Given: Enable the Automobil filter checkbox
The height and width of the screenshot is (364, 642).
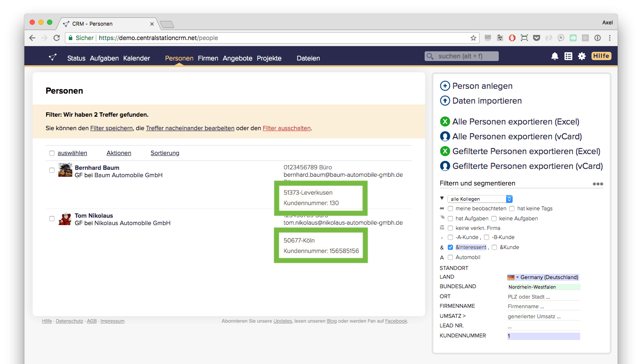Looking at the screenshot, I should 450,257.
